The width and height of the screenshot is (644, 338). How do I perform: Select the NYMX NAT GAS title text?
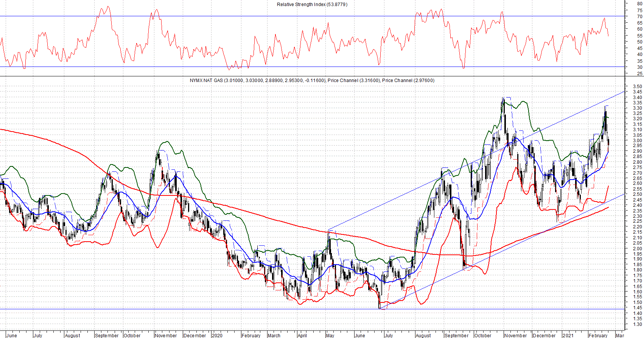[x=206, y=81]
